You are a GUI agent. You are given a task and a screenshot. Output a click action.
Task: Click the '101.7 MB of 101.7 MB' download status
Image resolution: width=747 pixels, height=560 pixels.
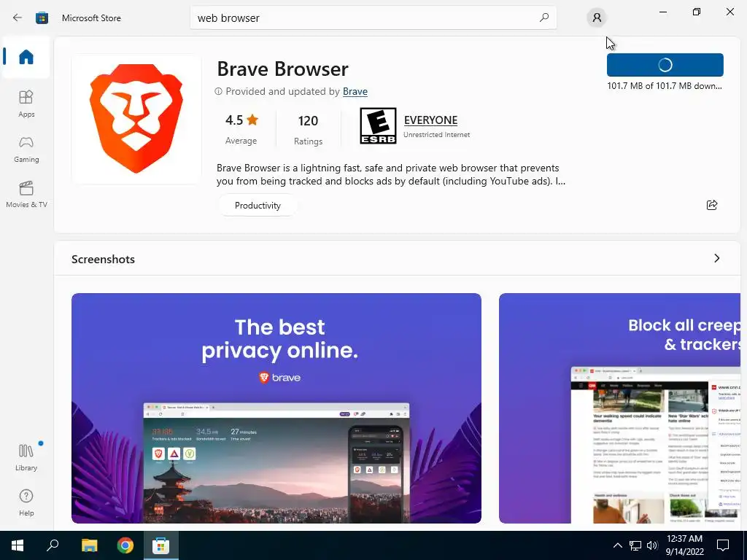point(664,86)
